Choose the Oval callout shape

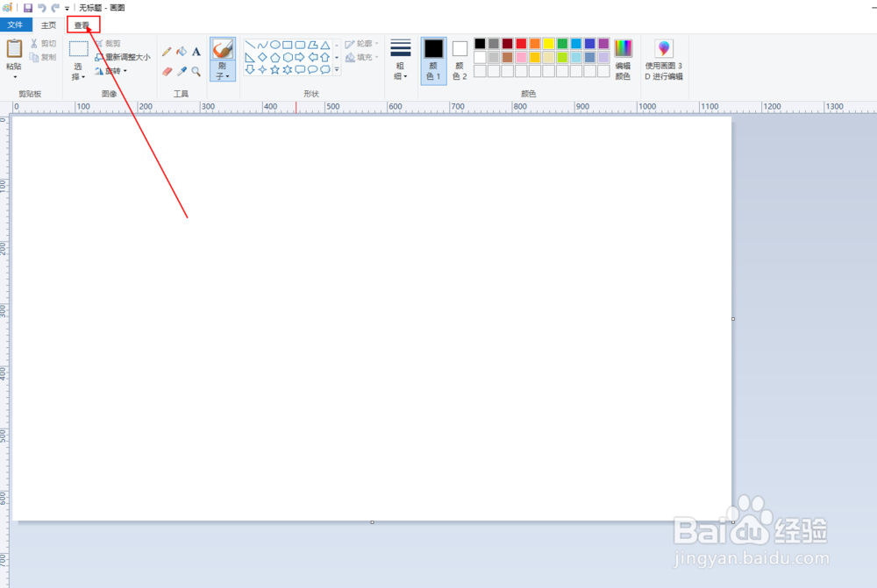(x=313, y=69)
